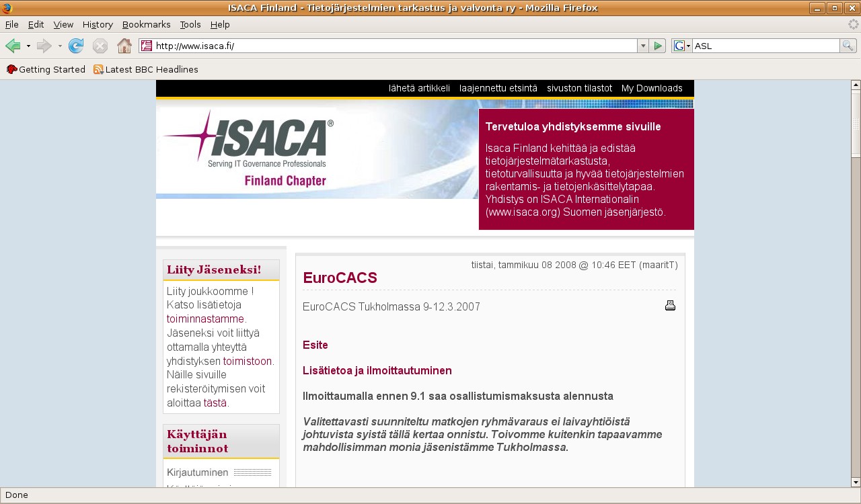Viewport: 861px width, 504px height.
Task: Click the green Go arrow button
Action: (659, 46)
